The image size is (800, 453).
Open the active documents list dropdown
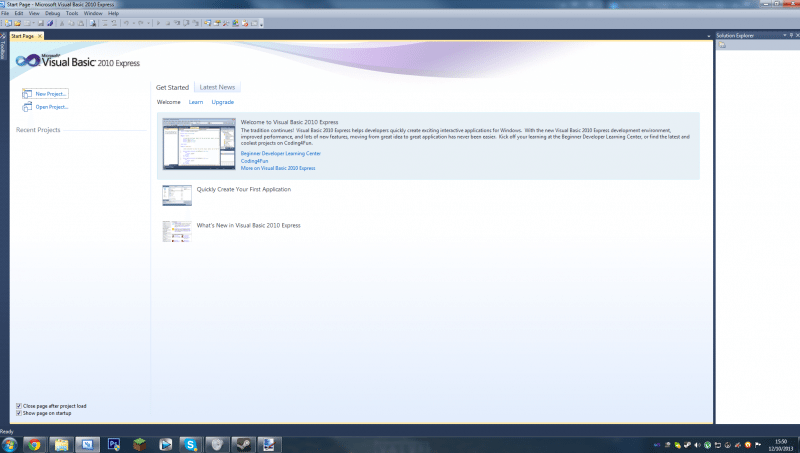(x=708, y=36)
